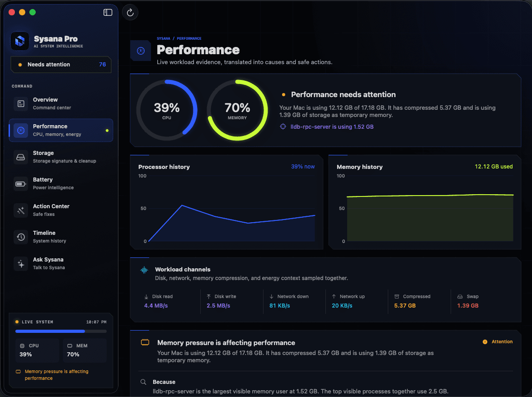
Task: Click the '39% now' label
Action: [x=303, y=167]
